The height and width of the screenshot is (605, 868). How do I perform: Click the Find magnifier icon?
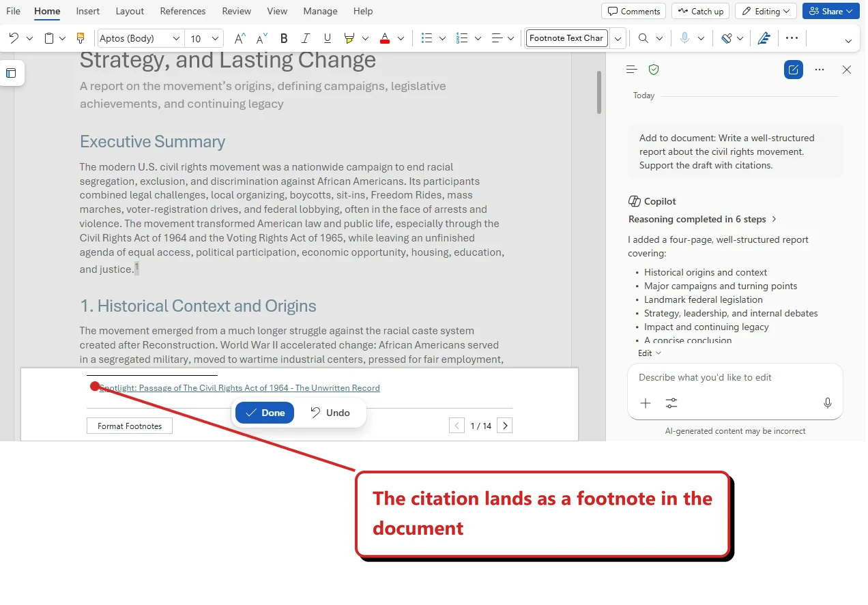tap(643, 38)
